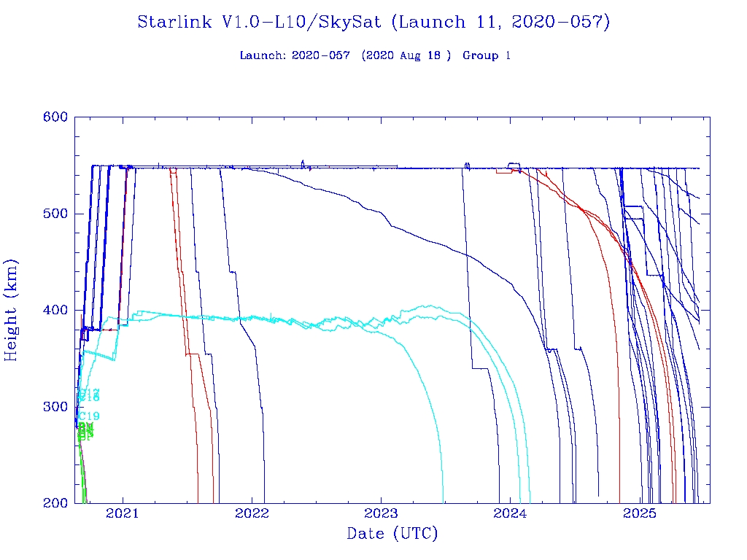Click the 'Date (UTC)' axis title
Viewport: 747px width, 560px height.
[x=392, y=534]
